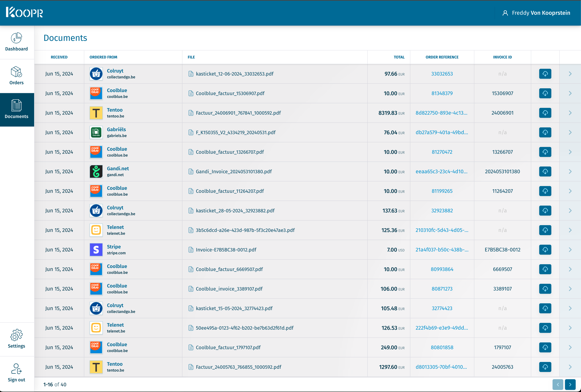Screen dimensions: 581x392
Task: Click the 1-16 of 40 pagination text
Action: tap(55, 385)
